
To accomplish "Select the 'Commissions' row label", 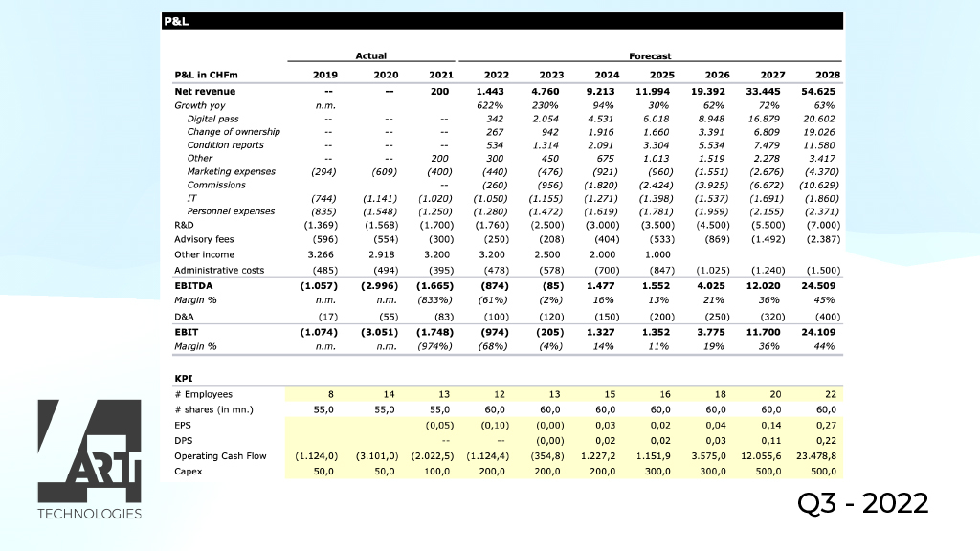I will pos(216,185).
